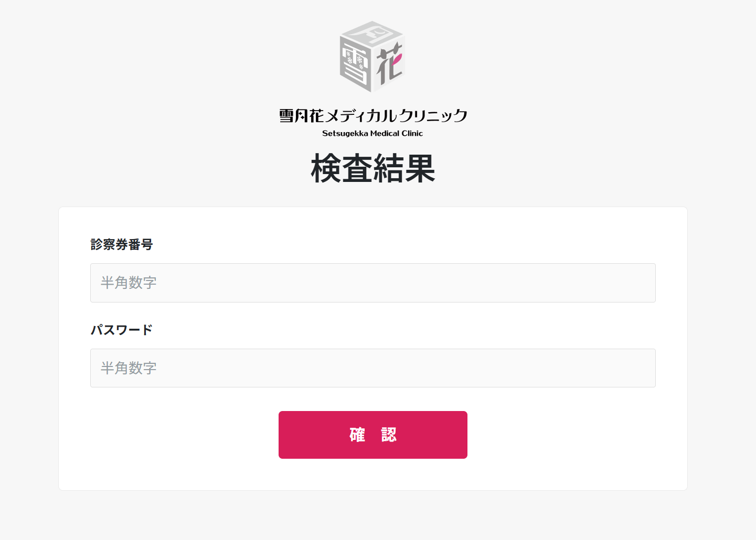Click the 雪月花 kanji in the clinic name
Screen dimensions: 756x540
[x=301, y=115]
